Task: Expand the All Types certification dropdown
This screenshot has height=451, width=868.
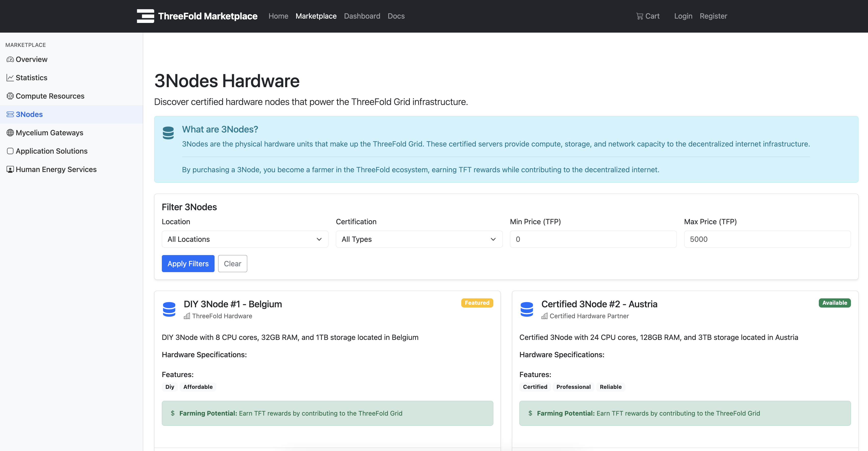Action: 419,239
